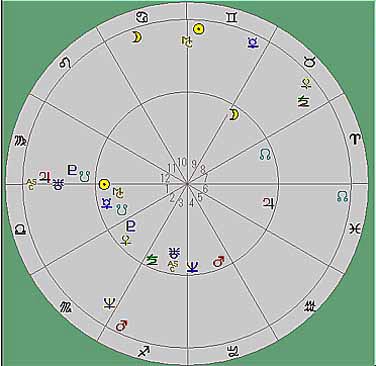Select the green Saturn glyph below Venus near Taurus
Image resolution: width=376 pixels, height=366 pixels.
(x=304, y=101)
